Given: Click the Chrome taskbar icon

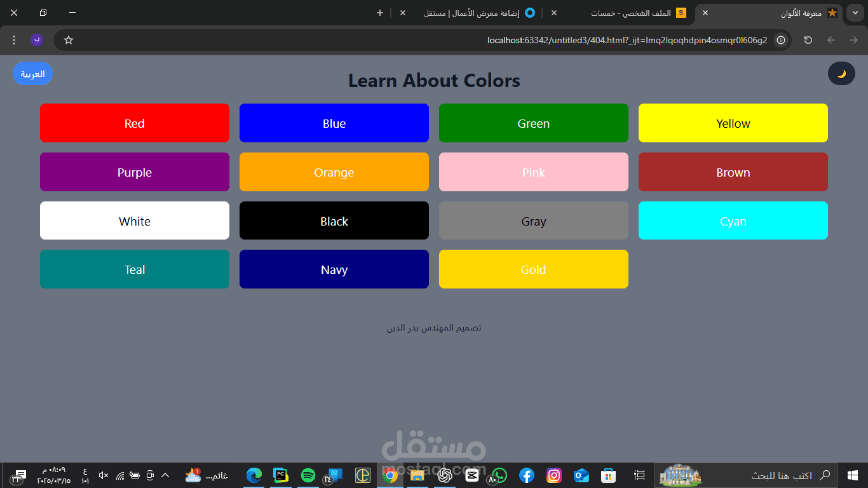Looking at the screenshot, I should coord(390,475).
